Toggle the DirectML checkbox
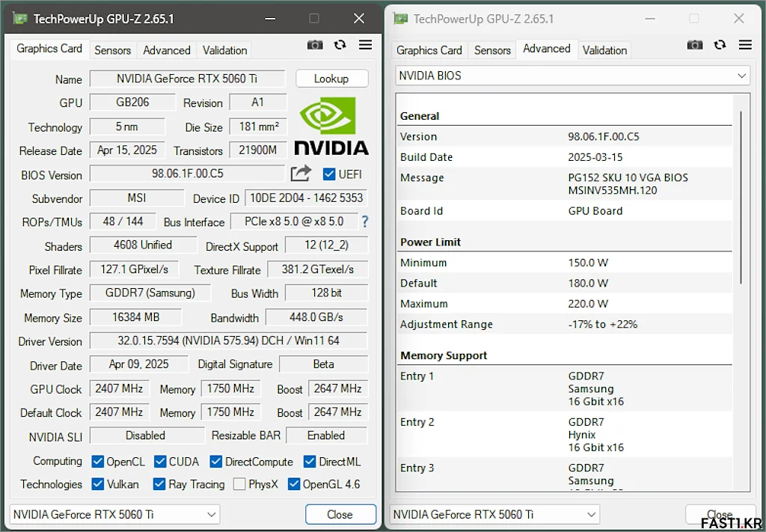766x532 pixels. click(x=310, y=462)
